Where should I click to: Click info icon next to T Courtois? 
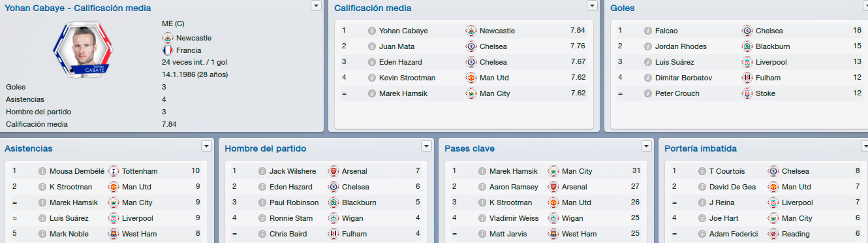coord(702,171)
